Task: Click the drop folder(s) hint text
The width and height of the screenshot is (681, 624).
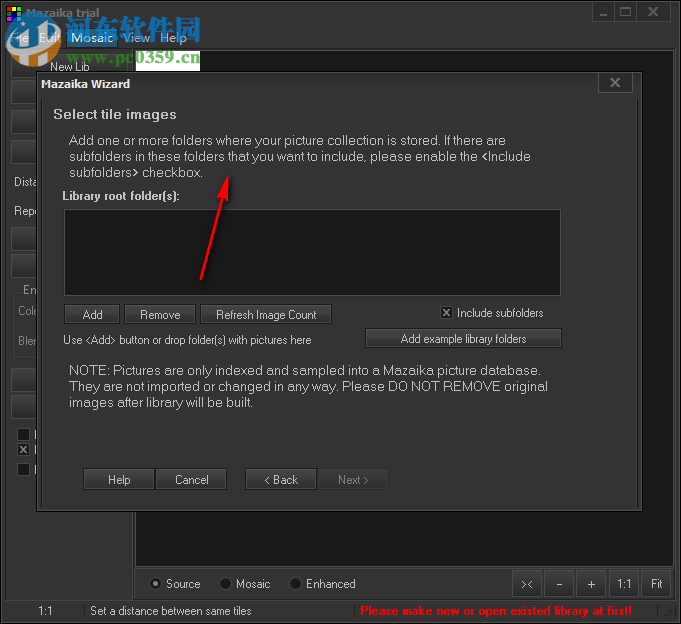Action: click(x=187, y=340)
